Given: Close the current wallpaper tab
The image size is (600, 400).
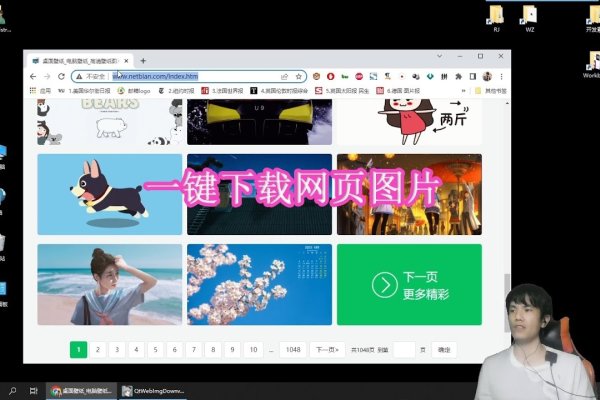Looking at the screenshot, I should pos(126,61).
